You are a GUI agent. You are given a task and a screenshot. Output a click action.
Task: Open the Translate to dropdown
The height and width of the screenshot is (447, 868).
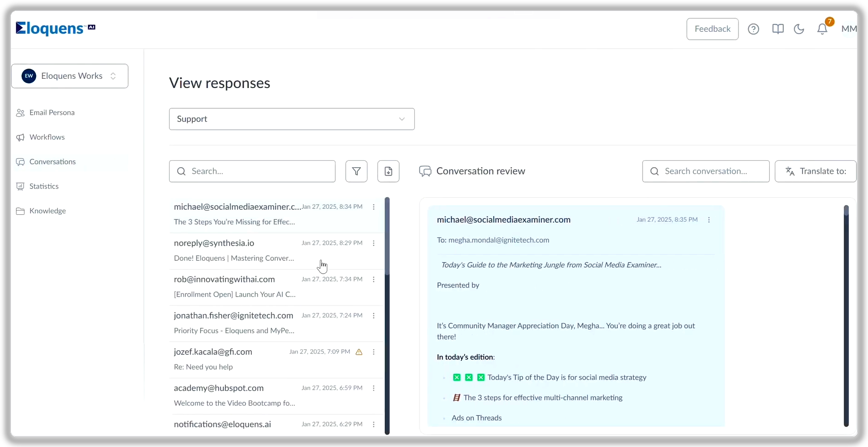click(815, 171)
